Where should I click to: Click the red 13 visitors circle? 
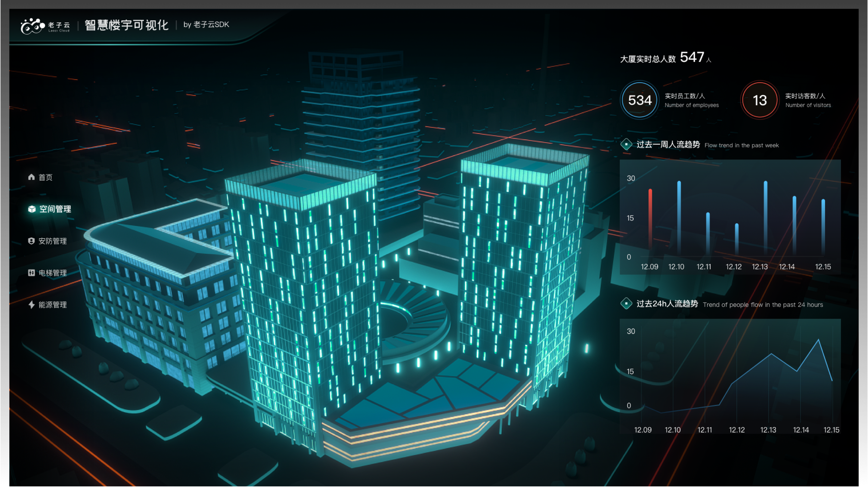(759, 100)
